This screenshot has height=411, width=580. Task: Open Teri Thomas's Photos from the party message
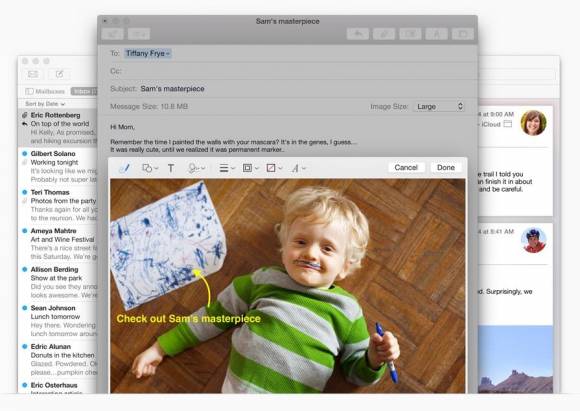point(59,205)
